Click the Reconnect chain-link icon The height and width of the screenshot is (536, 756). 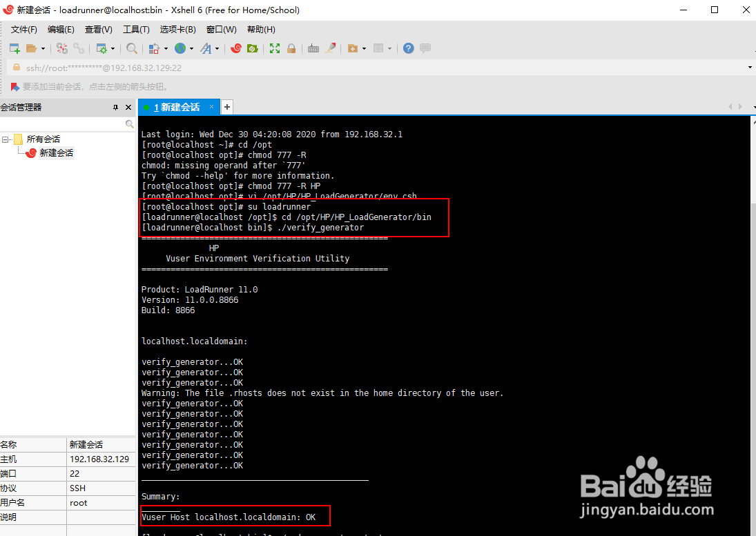79,48
